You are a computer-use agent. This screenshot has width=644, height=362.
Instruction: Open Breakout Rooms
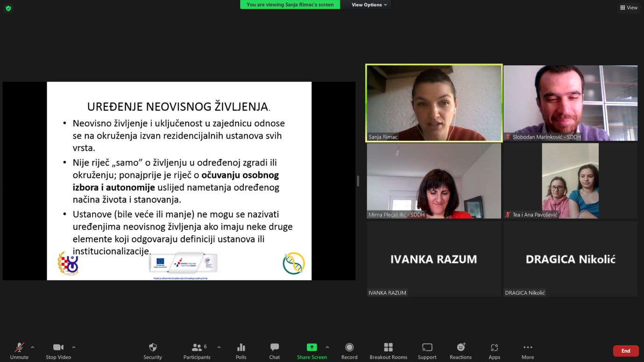click(388, 348)
